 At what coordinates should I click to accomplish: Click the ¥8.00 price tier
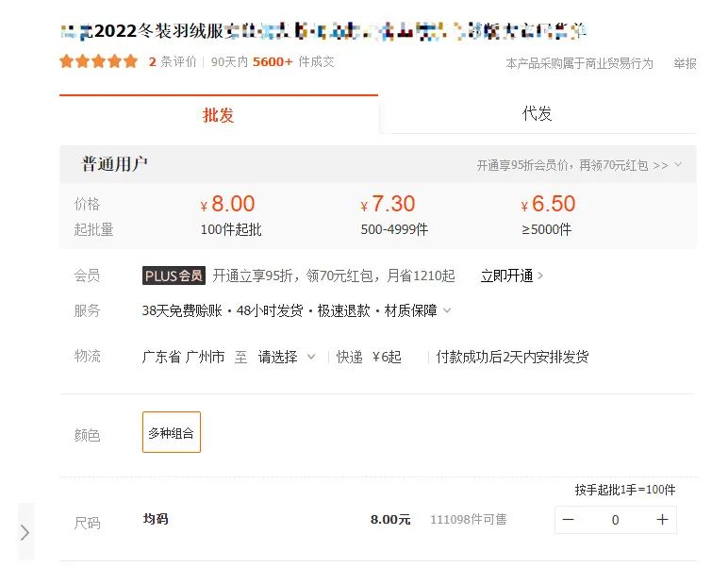pos(227,204)
